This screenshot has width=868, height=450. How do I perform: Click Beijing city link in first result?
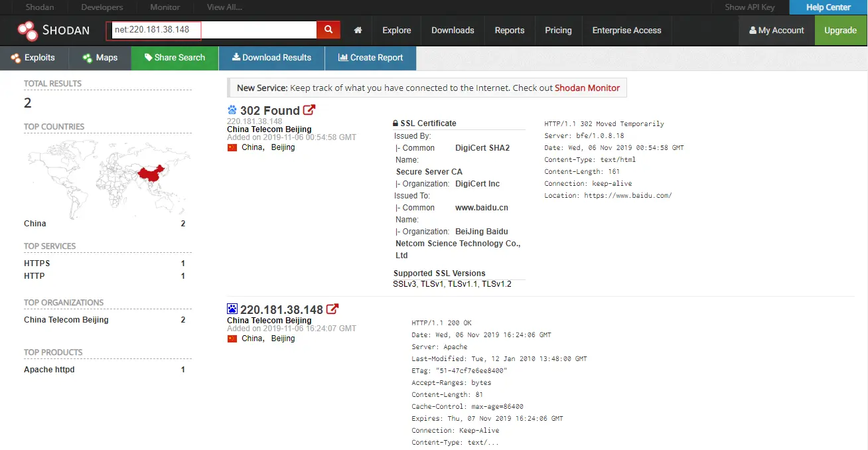point(283,147)
